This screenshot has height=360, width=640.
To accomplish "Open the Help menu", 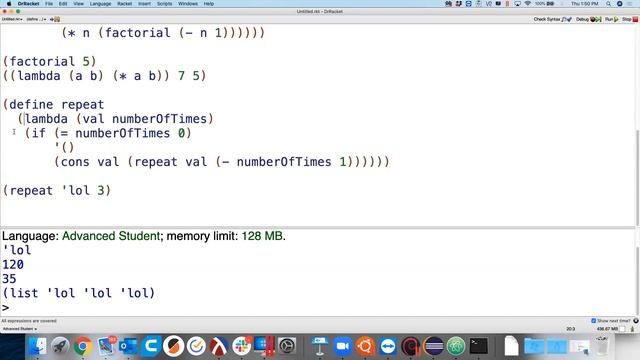I will (x=209, y=4).
